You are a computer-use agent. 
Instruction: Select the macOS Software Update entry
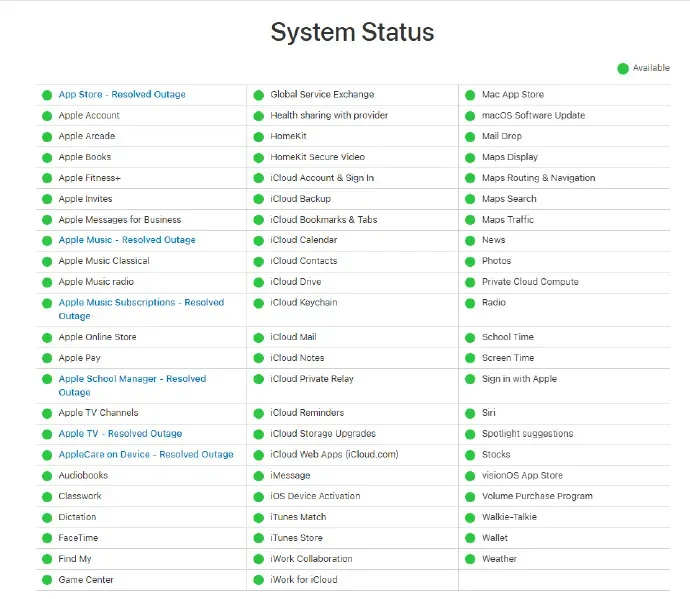point(533,116)
